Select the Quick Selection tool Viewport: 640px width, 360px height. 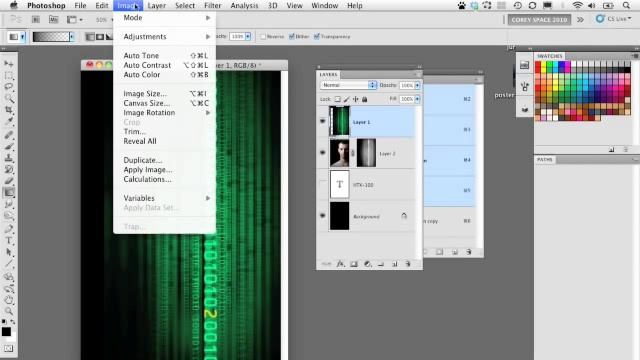tap(9, 98)
